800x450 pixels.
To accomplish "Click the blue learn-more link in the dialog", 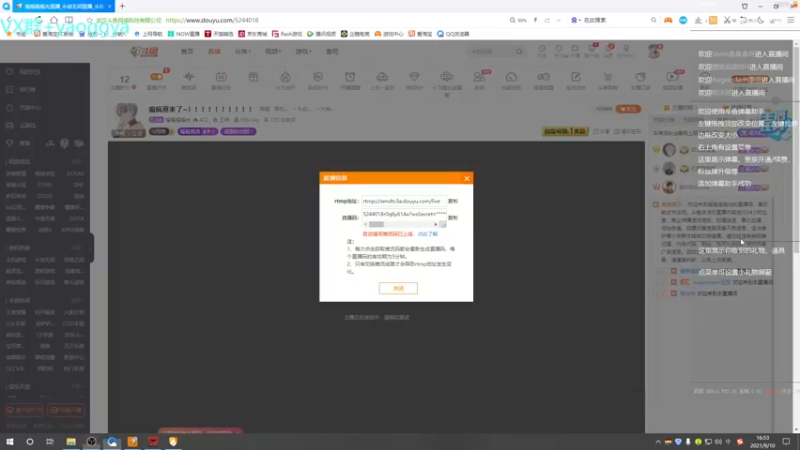I will pos(428,234).
